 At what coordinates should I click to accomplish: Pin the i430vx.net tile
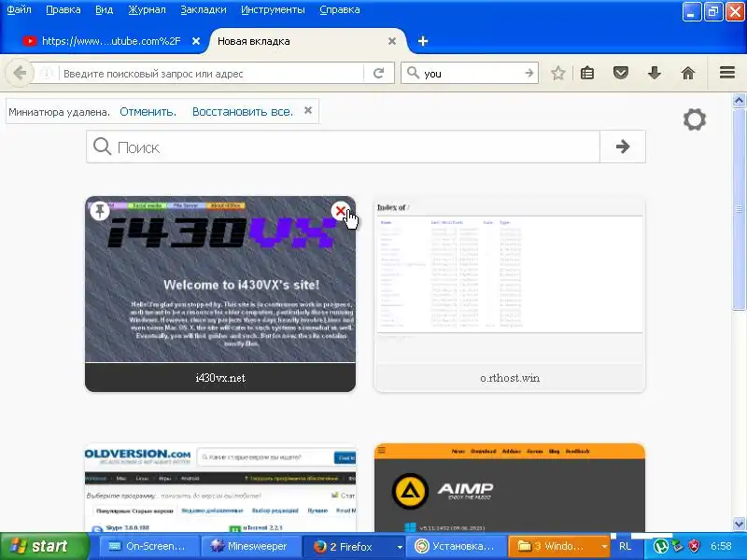[x=100, y=211]
